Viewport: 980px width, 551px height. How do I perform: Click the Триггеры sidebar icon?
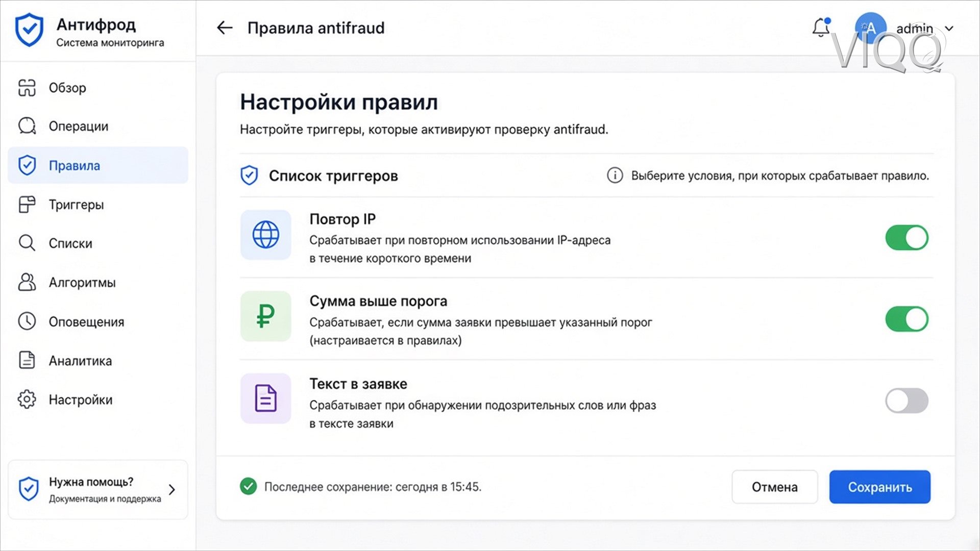(27, 205)
